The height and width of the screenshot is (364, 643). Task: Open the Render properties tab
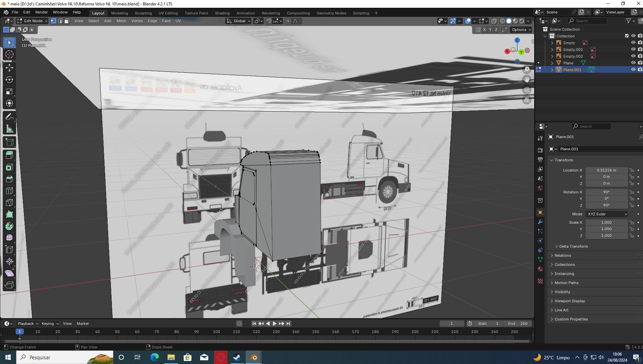(540, 150)
